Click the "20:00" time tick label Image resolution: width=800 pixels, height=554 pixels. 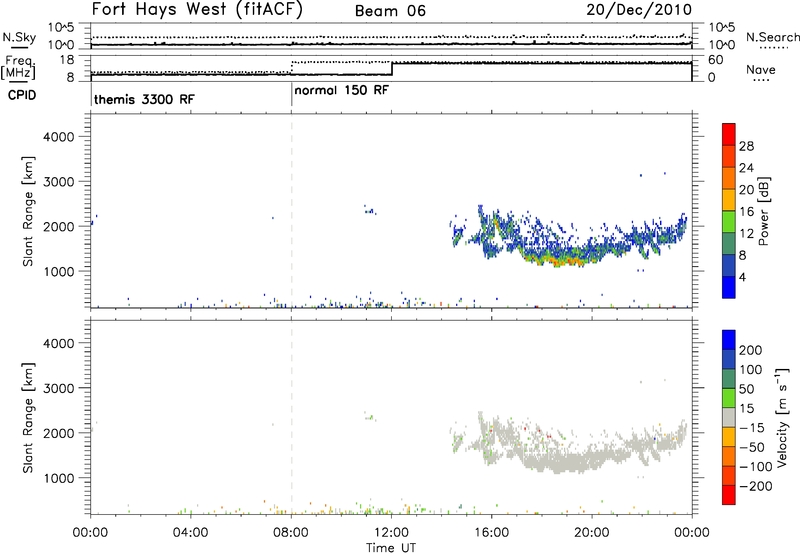[592, 533]
